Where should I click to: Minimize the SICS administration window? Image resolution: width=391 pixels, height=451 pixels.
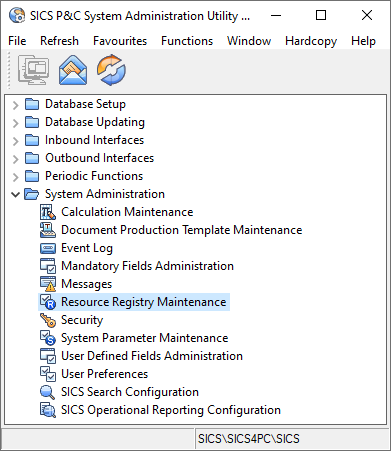(276, 15)
